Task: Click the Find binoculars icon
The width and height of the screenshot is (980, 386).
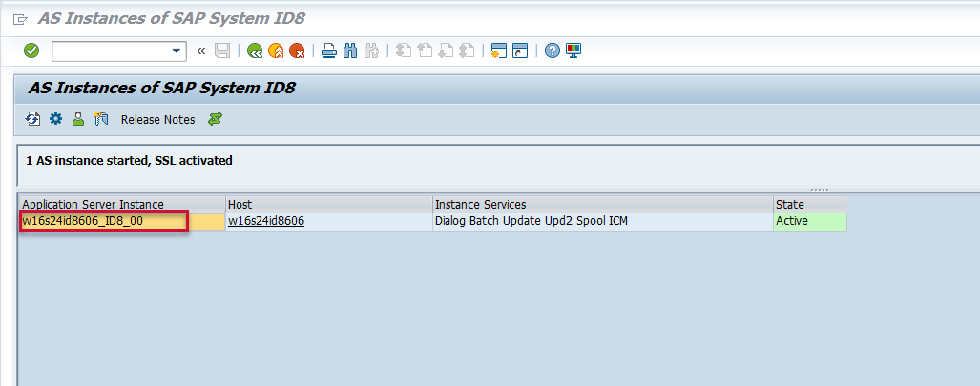Action: pos(350,51)
